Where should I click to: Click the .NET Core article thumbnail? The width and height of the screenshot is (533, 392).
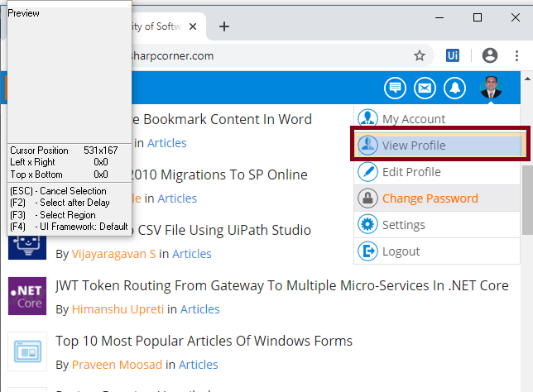pos(27,296)
